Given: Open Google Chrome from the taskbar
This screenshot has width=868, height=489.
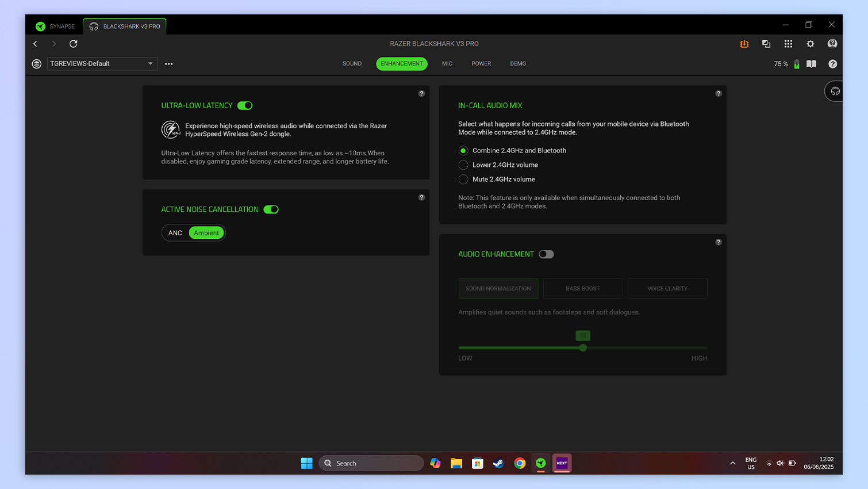Looking at the screenshot, I should tap(520, 463).
